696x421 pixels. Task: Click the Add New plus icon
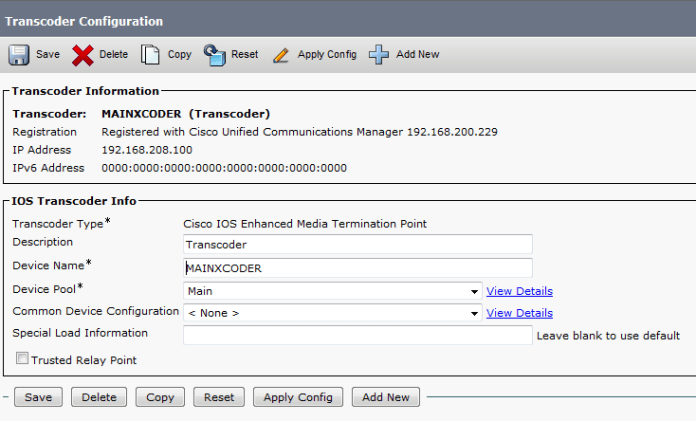click(379, 55)
